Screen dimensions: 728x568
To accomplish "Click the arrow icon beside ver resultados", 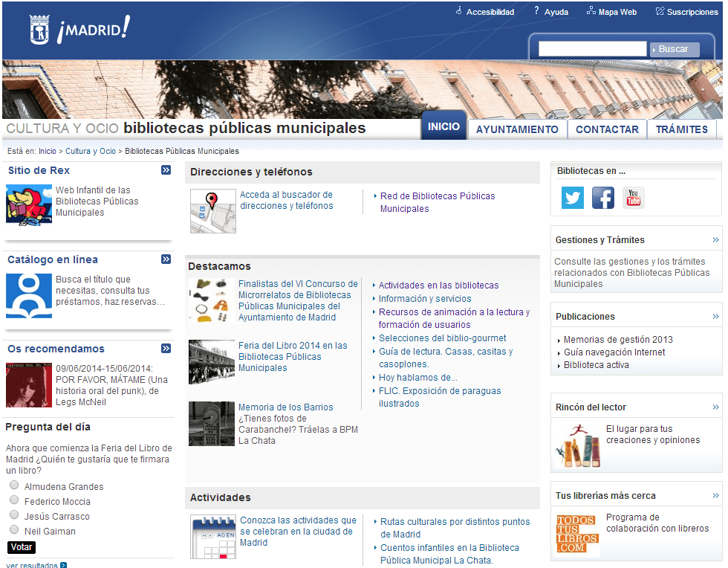I will click(x=64, y=565).
